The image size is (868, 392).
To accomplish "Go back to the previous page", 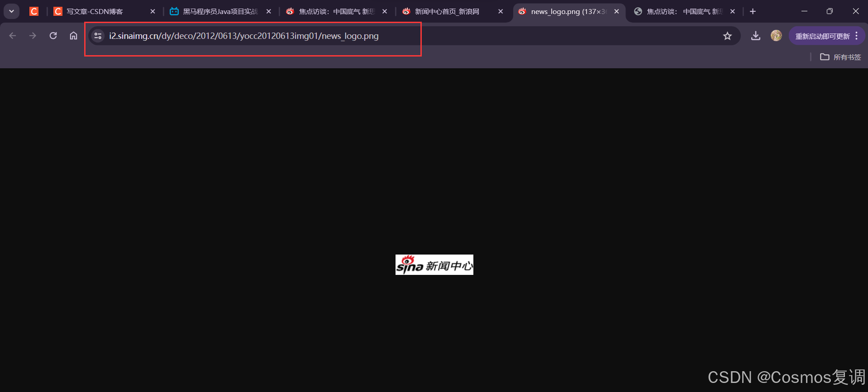I will 13,36.
